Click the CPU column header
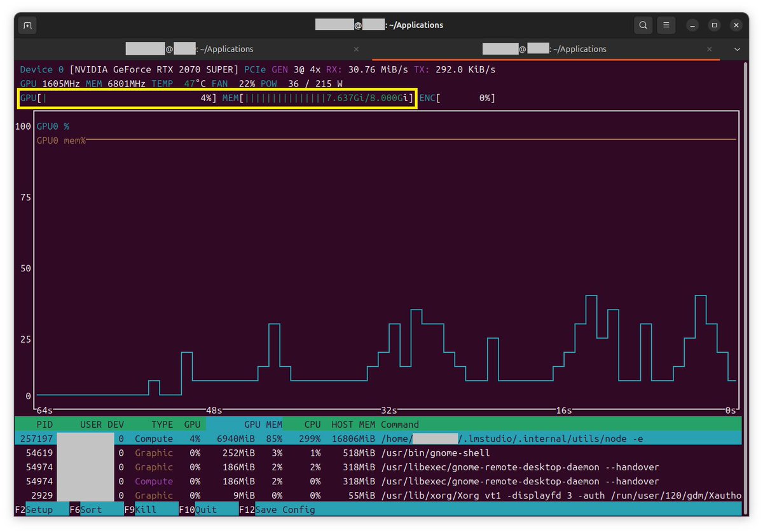Screen dimensions: 763x532 (312, 425)
